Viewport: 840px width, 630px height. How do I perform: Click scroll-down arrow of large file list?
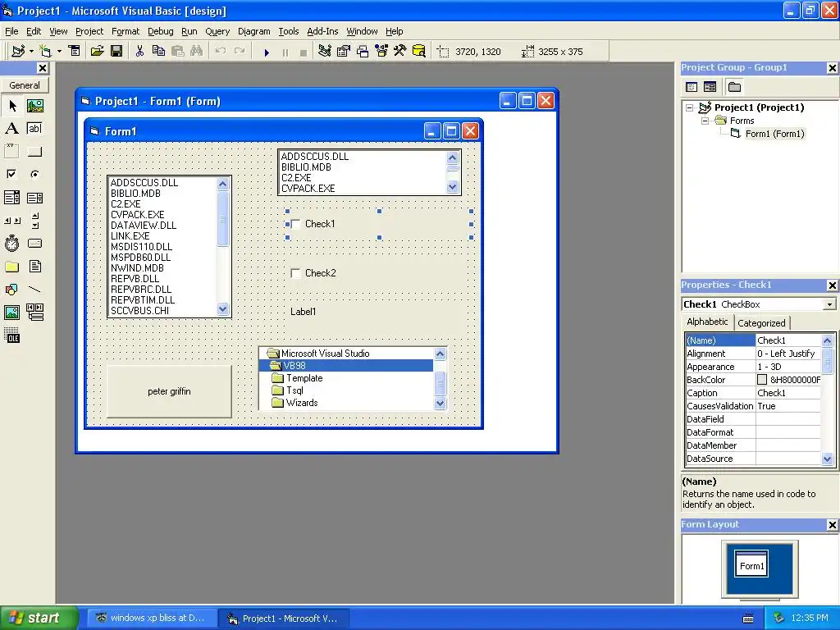223,309
